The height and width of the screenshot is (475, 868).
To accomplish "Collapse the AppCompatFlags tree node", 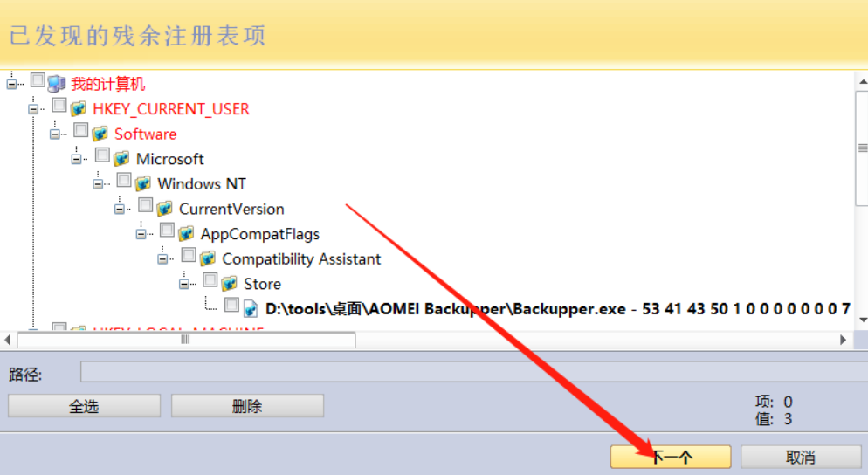I will (141, 234).
